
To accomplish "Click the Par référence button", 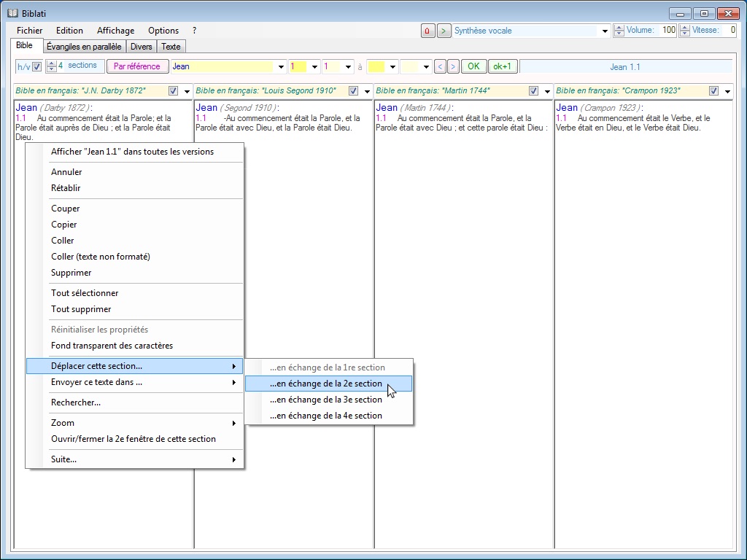I will click(x=137, y=66).
